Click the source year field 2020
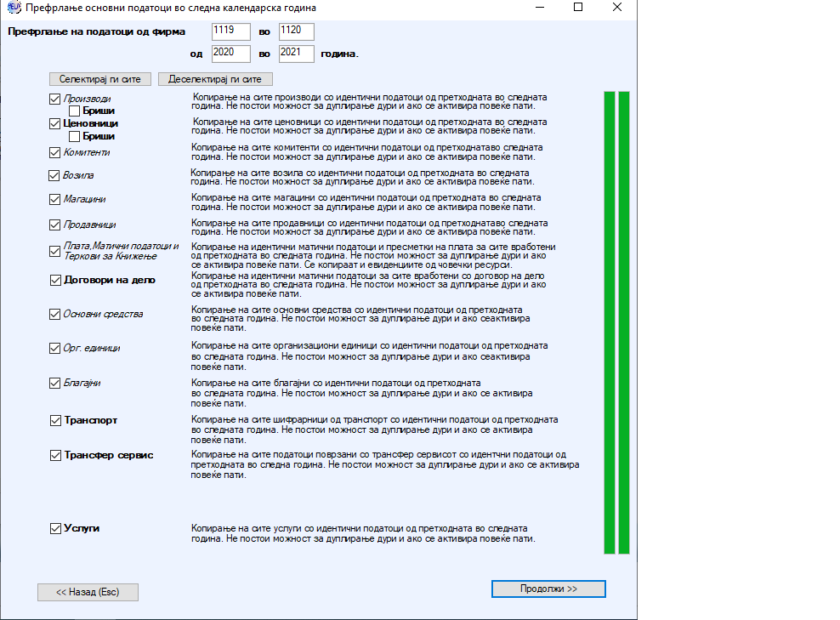This screenshot has width=840, height=620. [231, 54]
